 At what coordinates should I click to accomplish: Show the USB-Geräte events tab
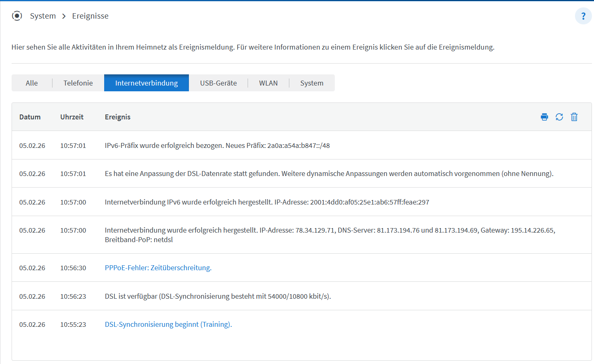[x=218, y=83]
